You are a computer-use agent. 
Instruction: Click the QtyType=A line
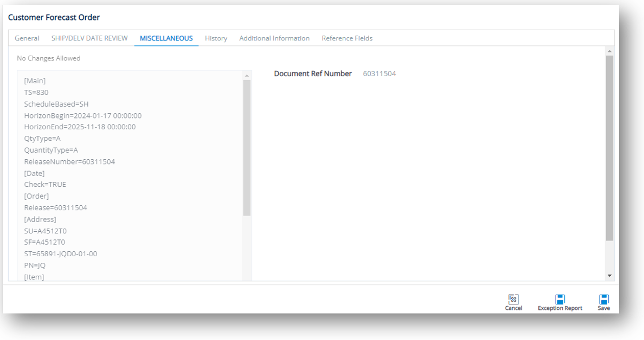tap(42, 138)
